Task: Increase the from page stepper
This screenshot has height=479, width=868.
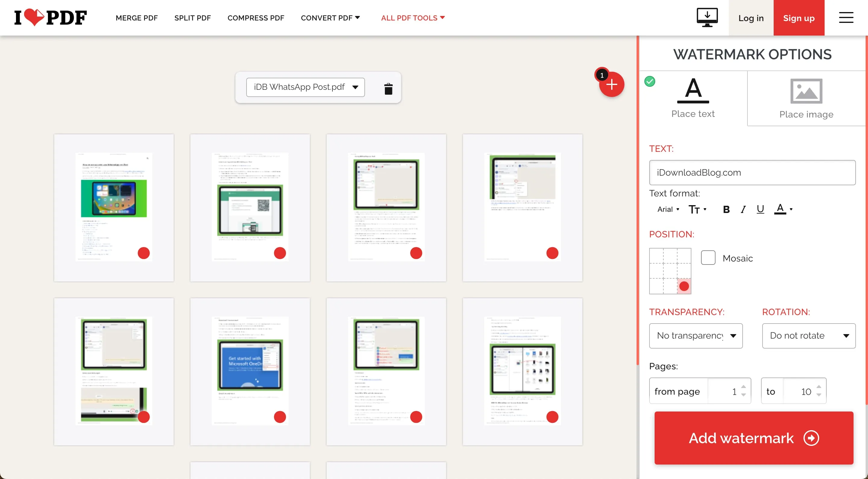Action: coord(743,387)
